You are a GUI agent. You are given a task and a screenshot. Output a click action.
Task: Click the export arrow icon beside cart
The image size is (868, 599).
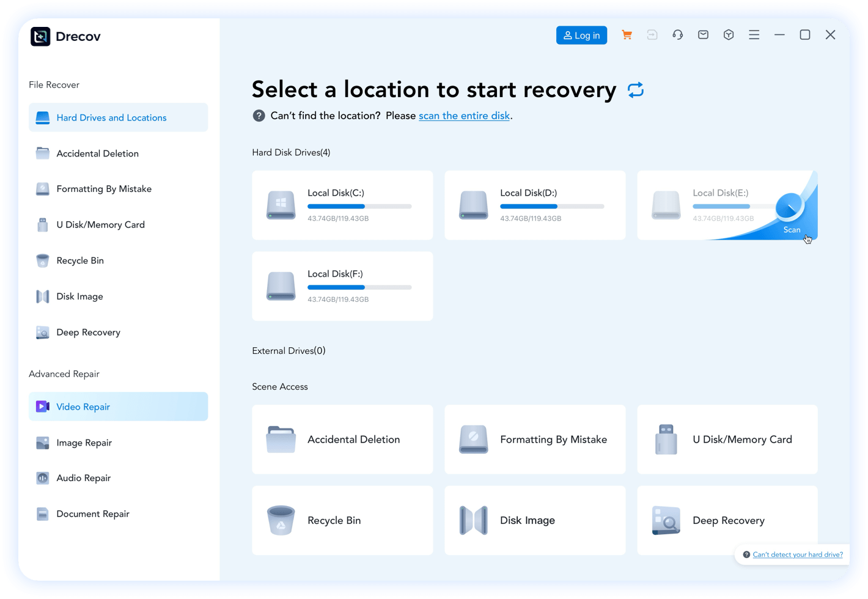[652, 35]
